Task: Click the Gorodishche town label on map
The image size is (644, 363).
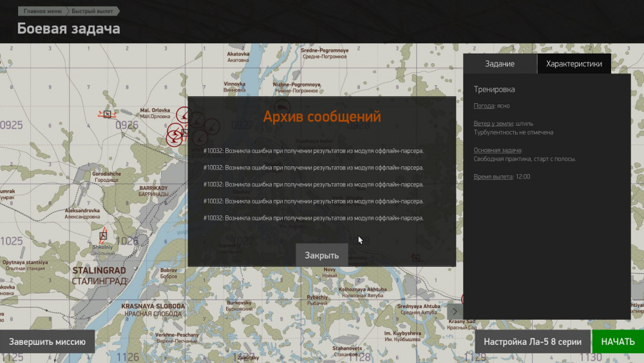Action: click(106, 174)
